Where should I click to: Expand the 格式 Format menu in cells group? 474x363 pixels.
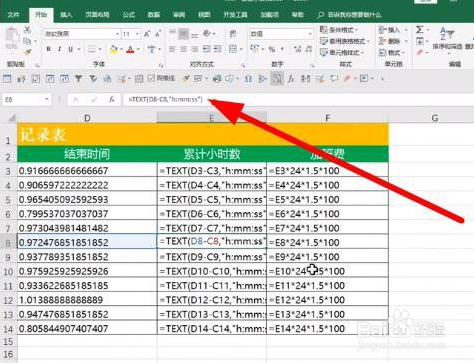(x=392, y=52)
